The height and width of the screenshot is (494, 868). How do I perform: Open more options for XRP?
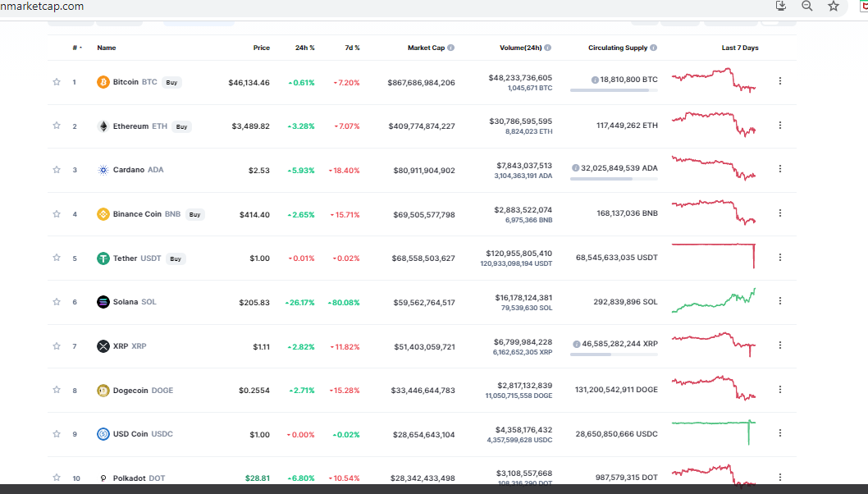point(780,345)
